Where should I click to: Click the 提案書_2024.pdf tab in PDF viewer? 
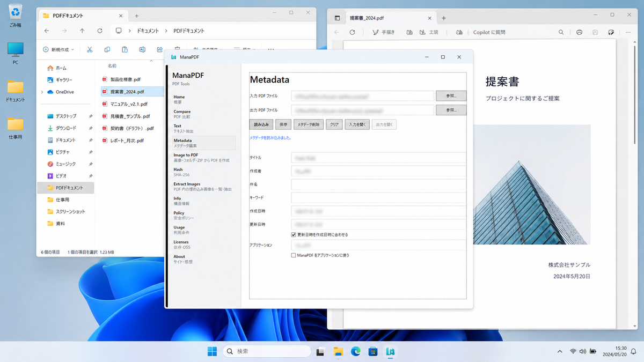tap(390, 18)
